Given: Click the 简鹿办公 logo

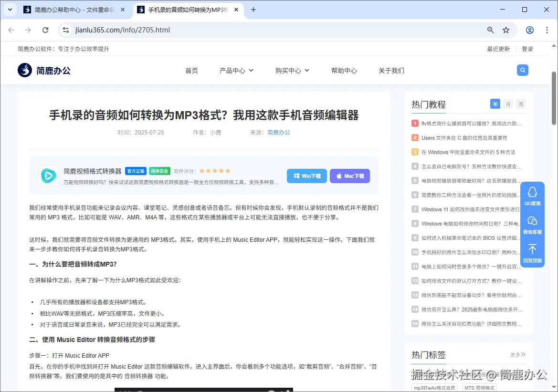Looking at the screenshot, I should [x=44, y=71].
